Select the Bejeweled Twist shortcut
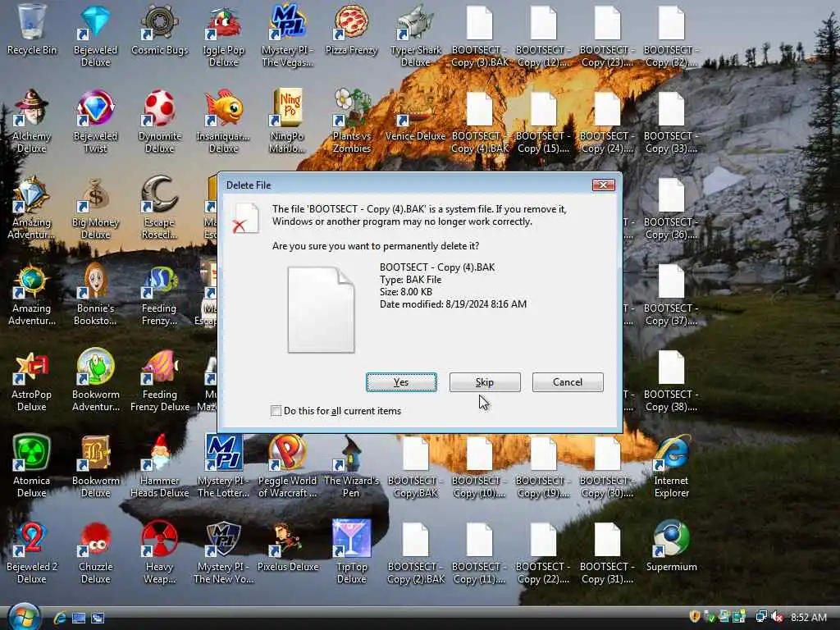The image size is (840, 630). coord(95,121)
